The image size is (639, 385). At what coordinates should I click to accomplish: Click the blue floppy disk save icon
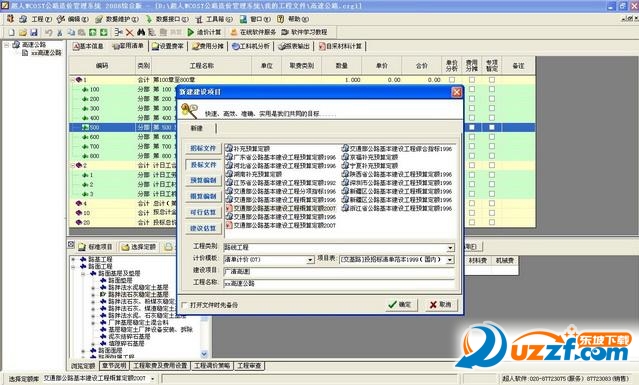(x=34, y=32)
